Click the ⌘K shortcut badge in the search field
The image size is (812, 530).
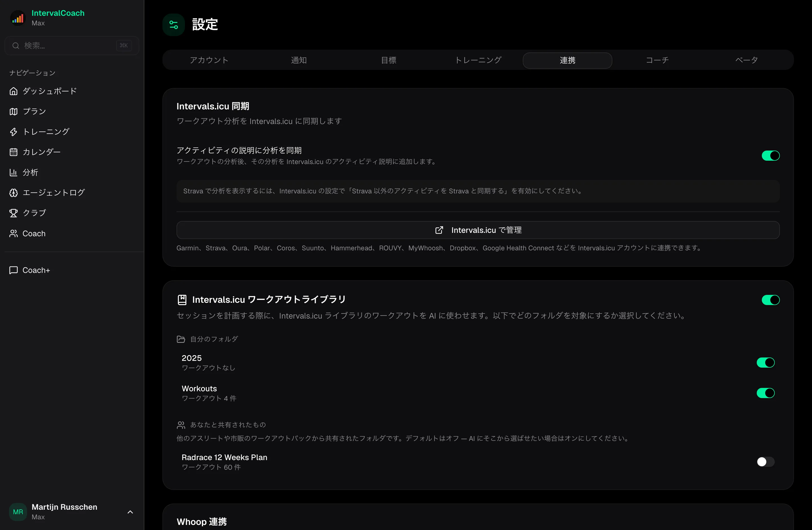coord(124,46)
